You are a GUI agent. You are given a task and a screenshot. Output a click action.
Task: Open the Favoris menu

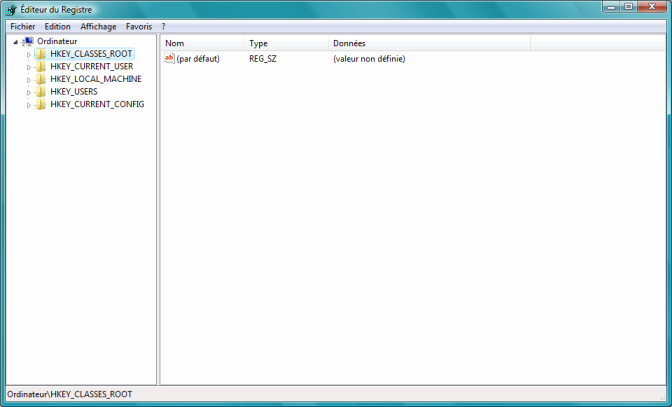click(139, 27)
